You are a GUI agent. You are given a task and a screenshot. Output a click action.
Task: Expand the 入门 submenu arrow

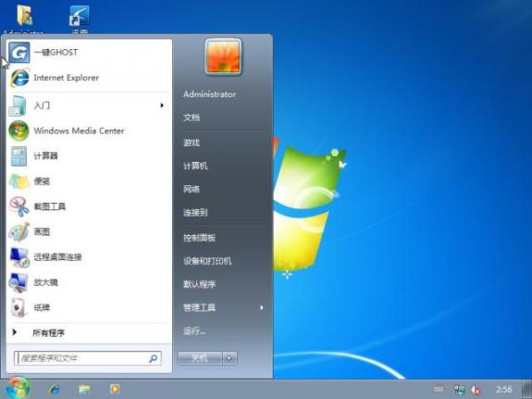click(x=162, y=106)
